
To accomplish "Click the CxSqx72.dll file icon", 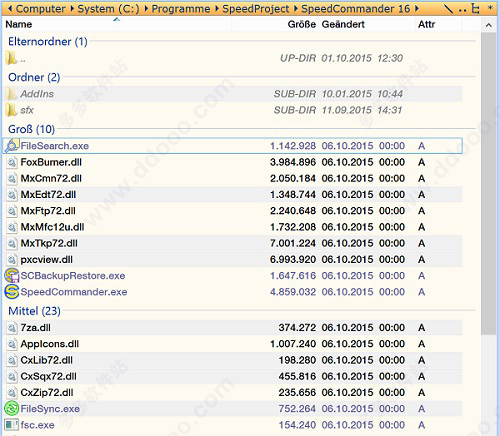I will 12,376.
